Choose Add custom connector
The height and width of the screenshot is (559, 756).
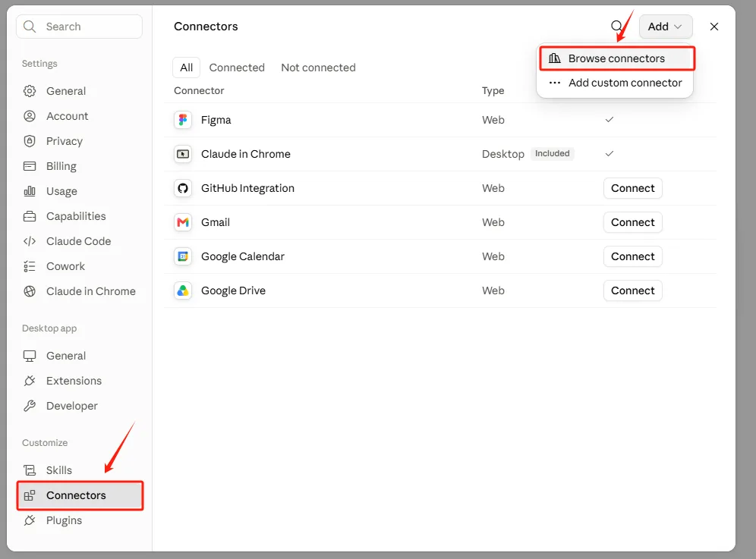[616, 83]
